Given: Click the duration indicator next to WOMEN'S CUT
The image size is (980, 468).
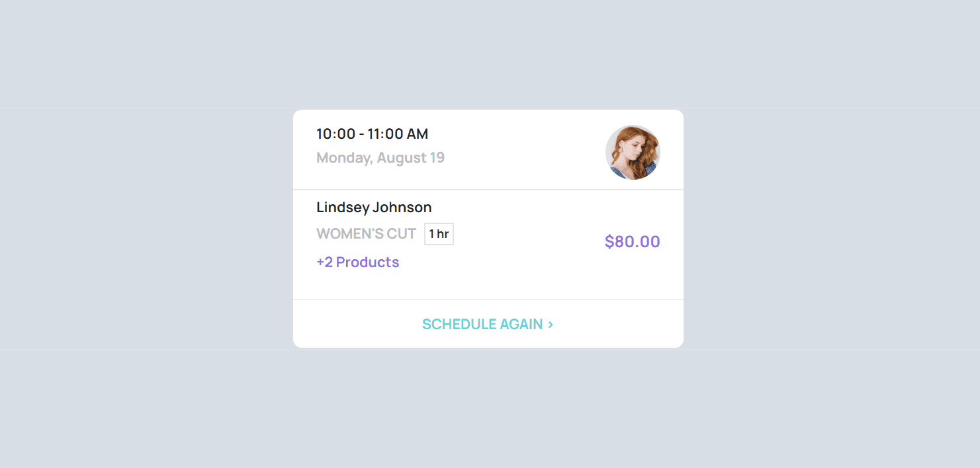Looking at the screenshot, I should (439, 233).
